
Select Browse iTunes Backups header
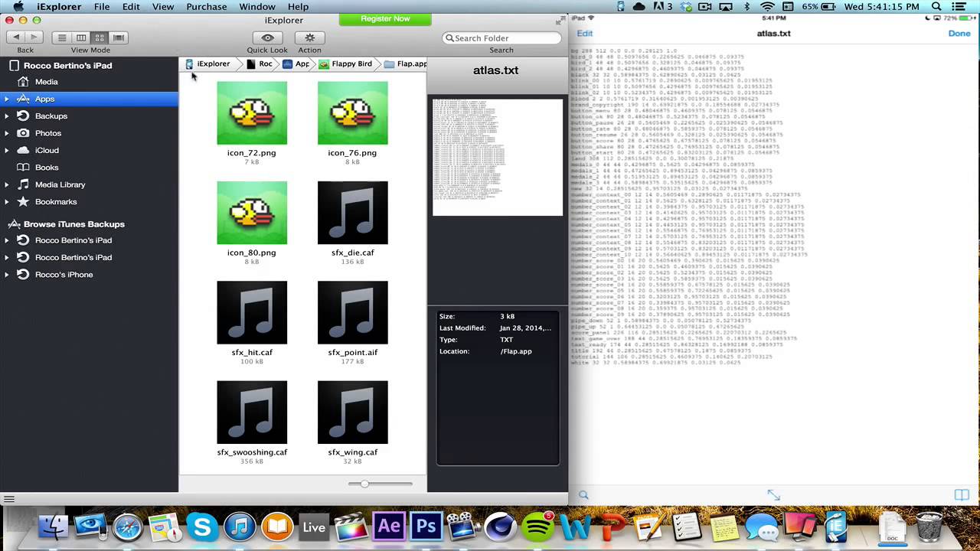coord(73,224)
